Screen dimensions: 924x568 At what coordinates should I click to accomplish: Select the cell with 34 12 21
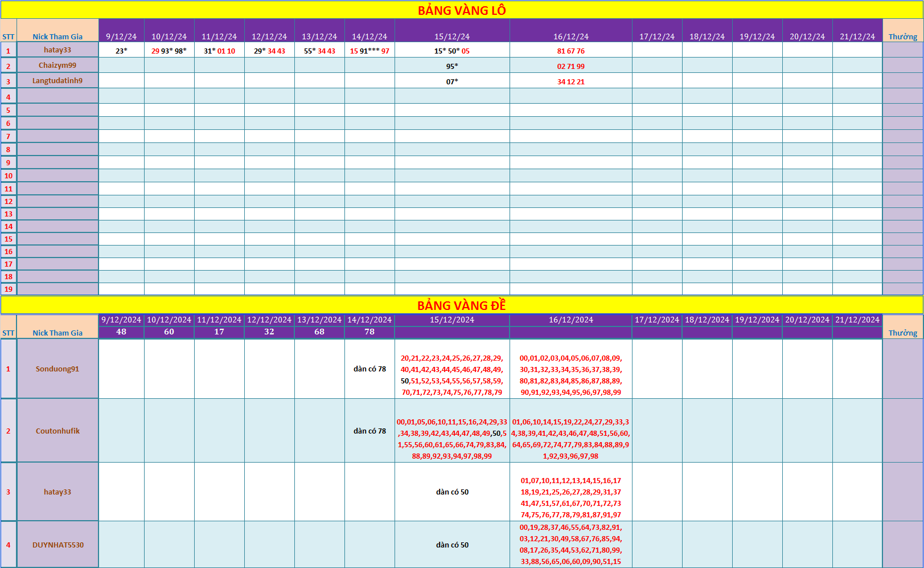pos(571,81)
